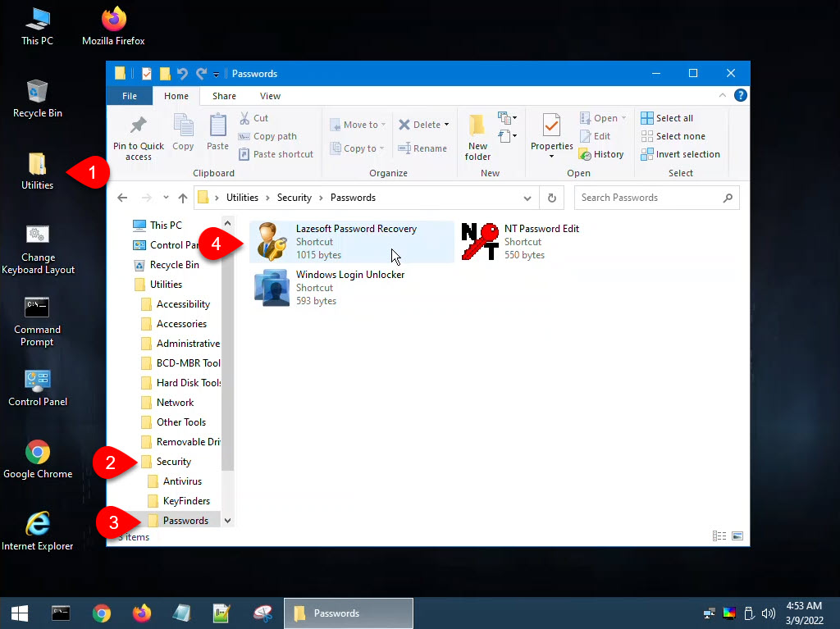Switch to Details view layout
Image resolution: width=840 pixels, height=629 pixels.
click(x=719, y=536)
